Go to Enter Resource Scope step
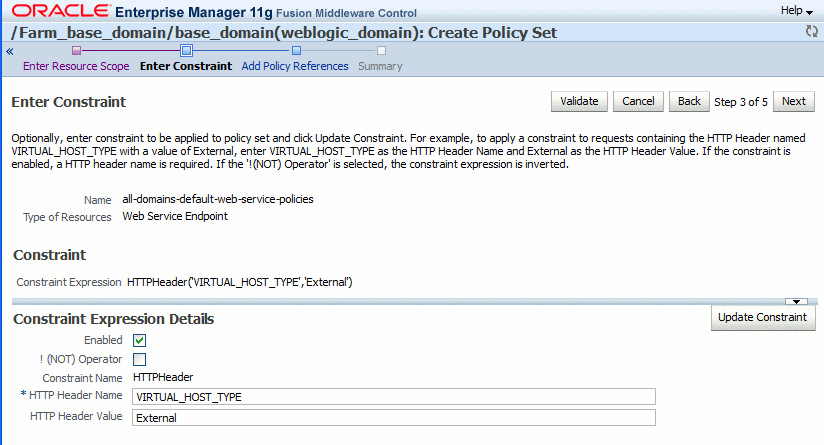 [x=76, y=66]
